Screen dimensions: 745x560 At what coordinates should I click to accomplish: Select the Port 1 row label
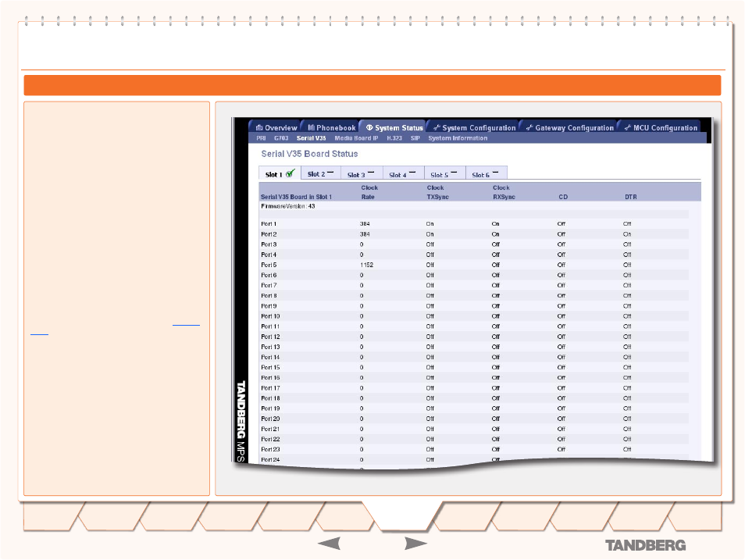(x=269, y=224)
